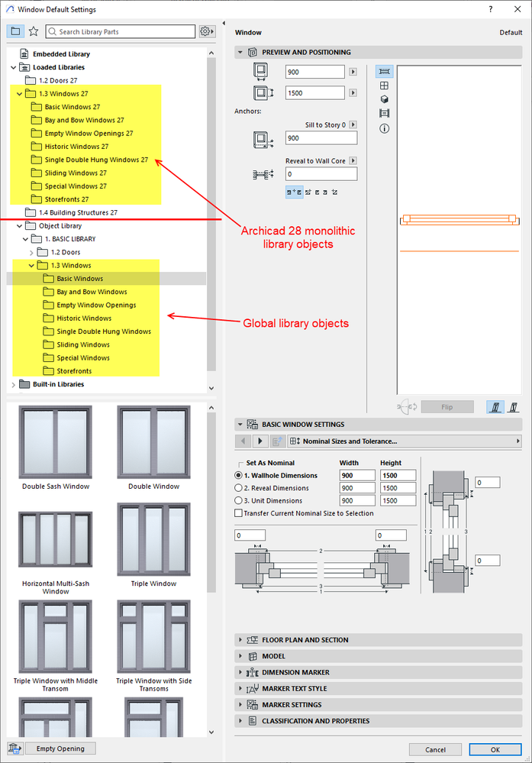Expand Marker Settings panel
This screenshot has height=763, width=532.
[x=240, y=705]
